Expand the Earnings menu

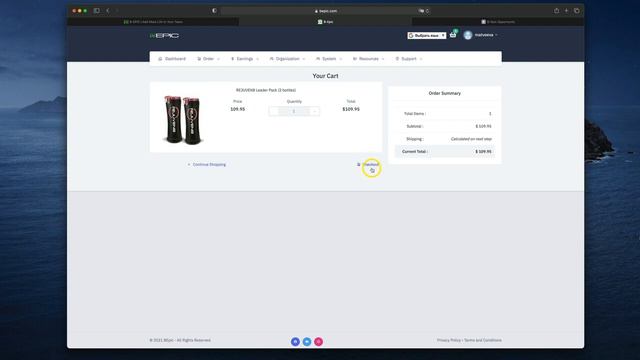tap(244, 59)
